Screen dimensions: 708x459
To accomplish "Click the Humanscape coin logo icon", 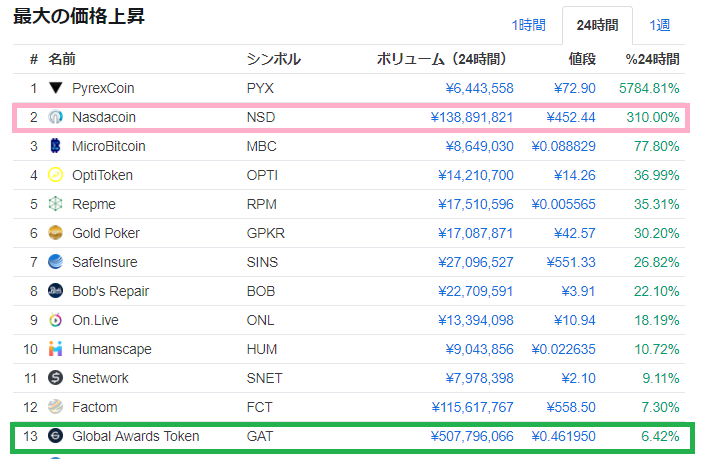I will coord(56,349).
